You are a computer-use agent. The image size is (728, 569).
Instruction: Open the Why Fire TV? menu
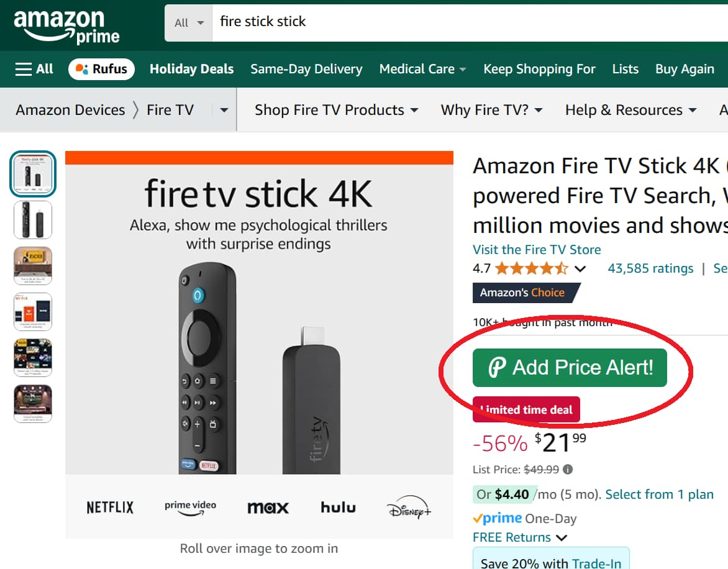(491, 109)
